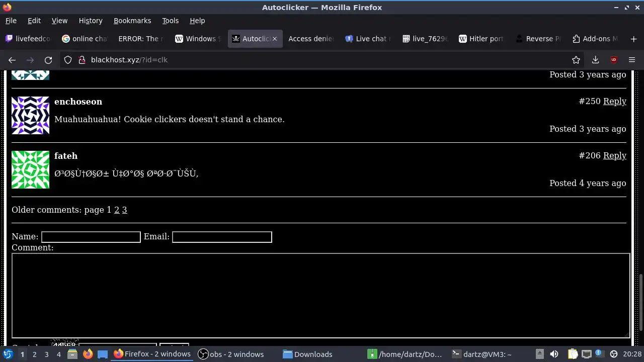Click the address bar URL
The image size is (644, 362).
coord(129,60)
